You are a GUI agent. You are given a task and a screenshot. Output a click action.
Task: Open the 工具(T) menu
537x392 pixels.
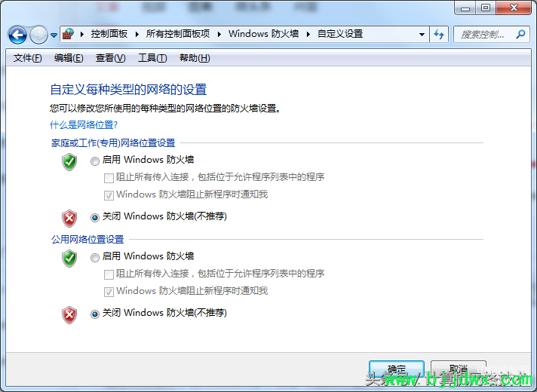coord(152,58)
